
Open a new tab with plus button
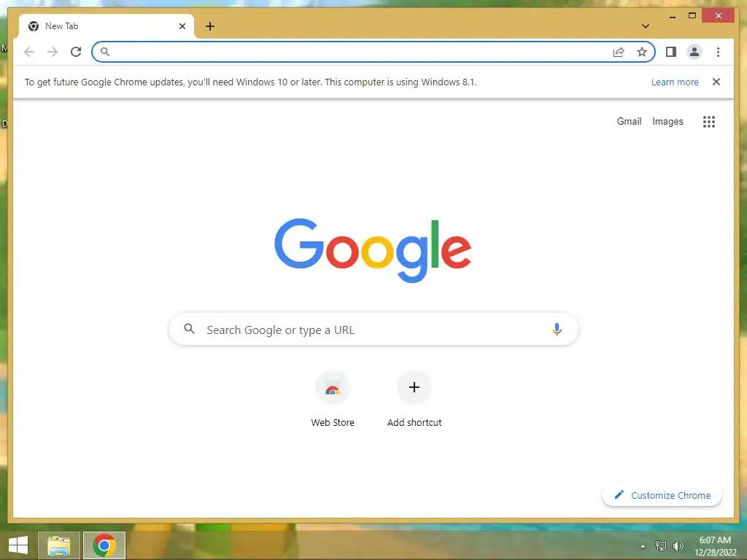pos(210,26)
